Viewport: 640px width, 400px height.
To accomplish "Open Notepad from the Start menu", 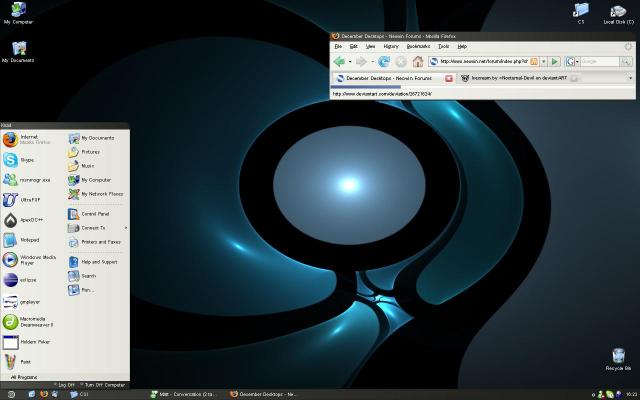I will [x=21, y=240].
